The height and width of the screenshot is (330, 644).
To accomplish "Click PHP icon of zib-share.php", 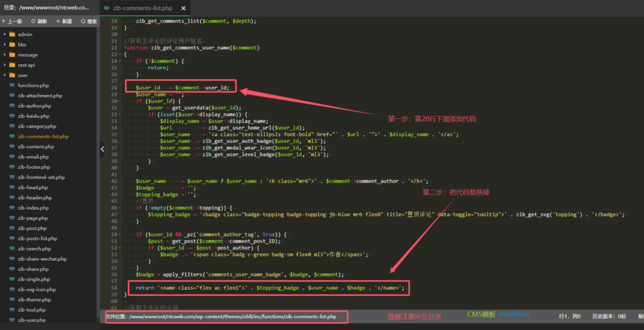I will pos(12,269).
